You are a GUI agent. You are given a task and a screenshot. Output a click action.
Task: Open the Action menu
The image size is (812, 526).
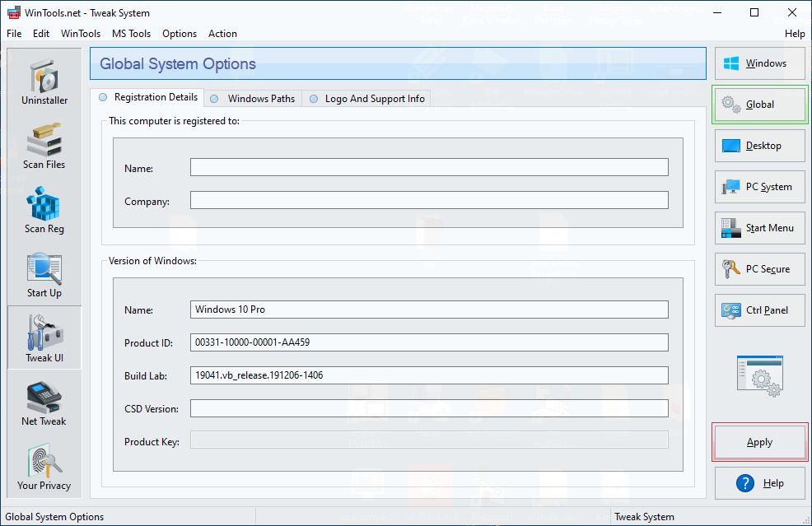tap(222, 34)
